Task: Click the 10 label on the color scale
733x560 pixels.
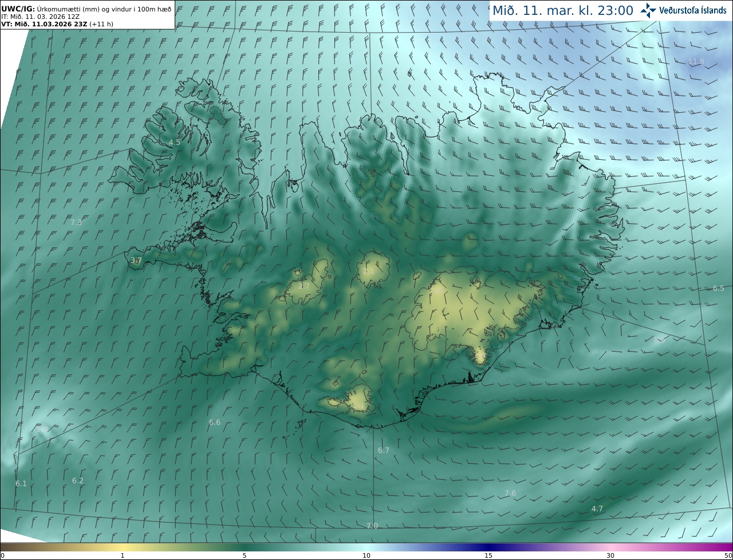Action: point(366,555)
